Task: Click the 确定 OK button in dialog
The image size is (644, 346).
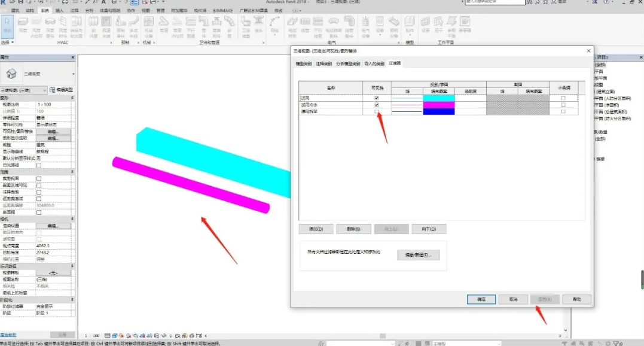Action: [x=481, y=299]
